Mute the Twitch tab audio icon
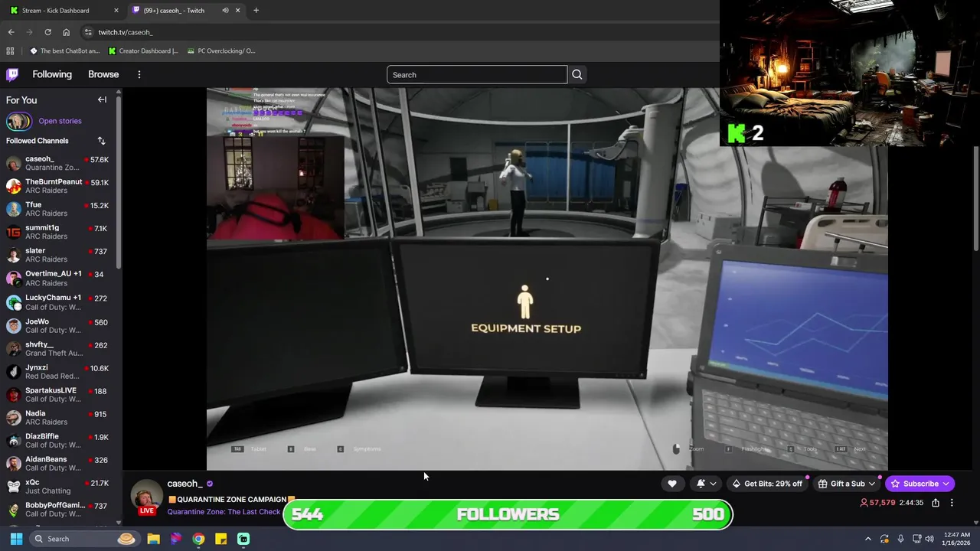Image resolution: width=980 pixels, height=551 pixels. (225, 10)
